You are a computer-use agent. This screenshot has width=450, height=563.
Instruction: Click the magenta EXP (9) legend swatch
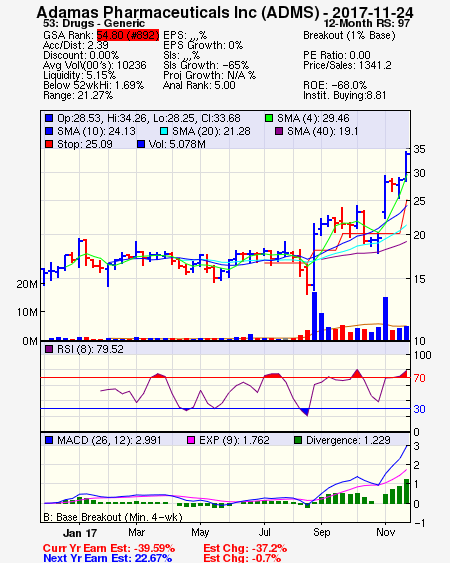click(x=191, y=440)
